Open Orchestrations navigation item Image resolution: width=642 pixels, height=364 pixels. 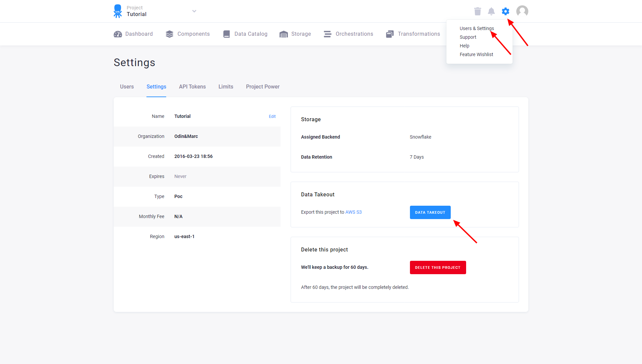(348, 34)
